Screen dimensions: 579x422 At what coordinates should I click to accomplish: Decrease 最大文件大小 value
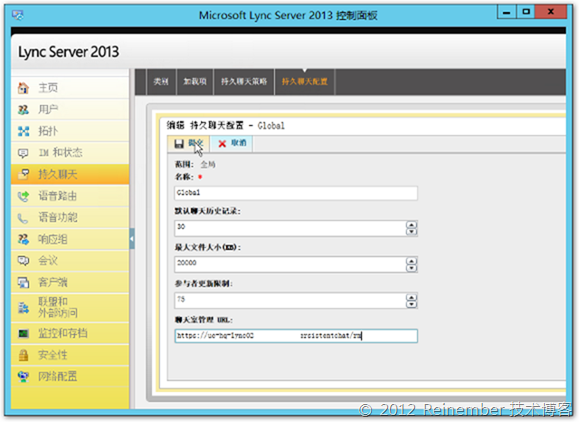pyautogui.click(x=411, y=268)
